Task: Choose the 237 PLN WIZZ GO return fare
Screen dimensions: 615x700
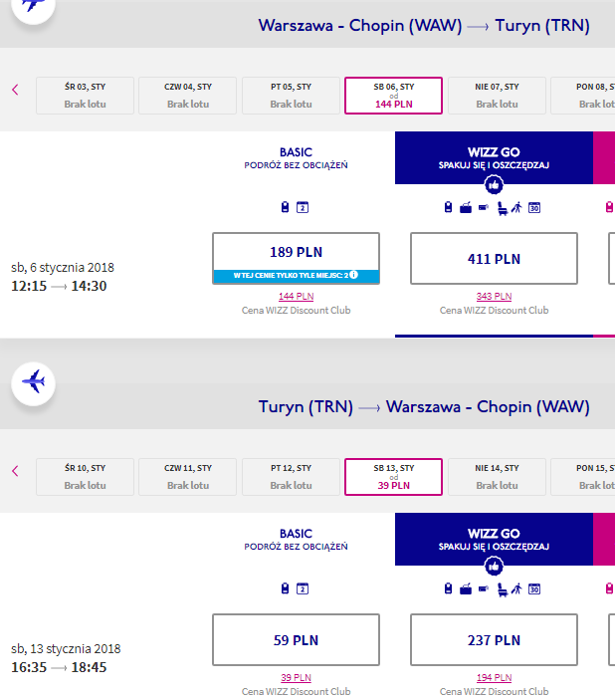Action: tap(494, 639)
